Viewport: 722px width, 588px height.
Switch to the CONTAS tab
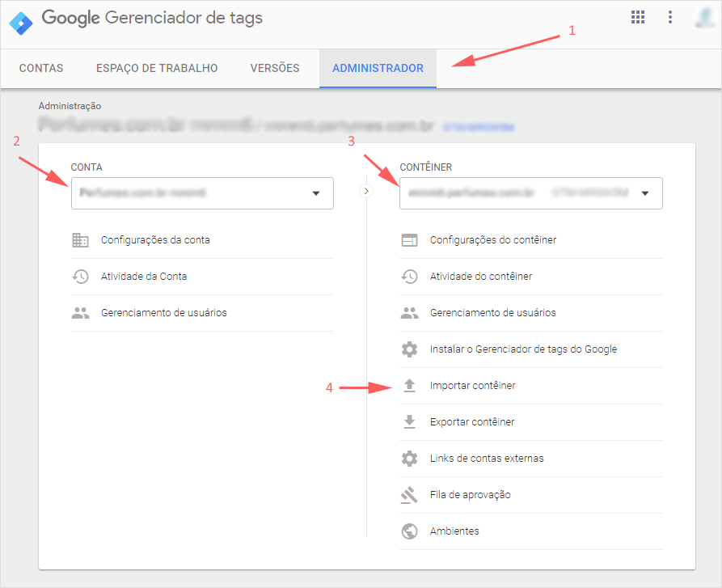click(41, 68)
